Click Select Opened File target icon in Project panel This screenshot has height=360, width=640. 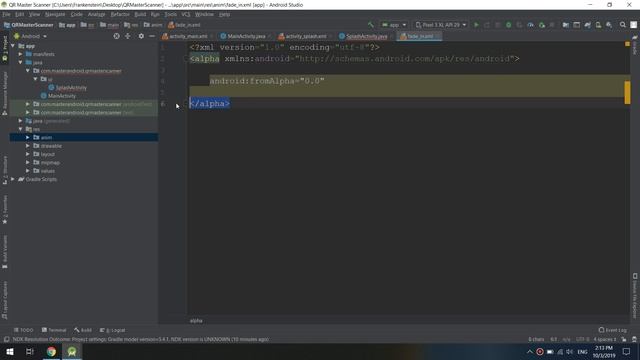pos(116,36)
